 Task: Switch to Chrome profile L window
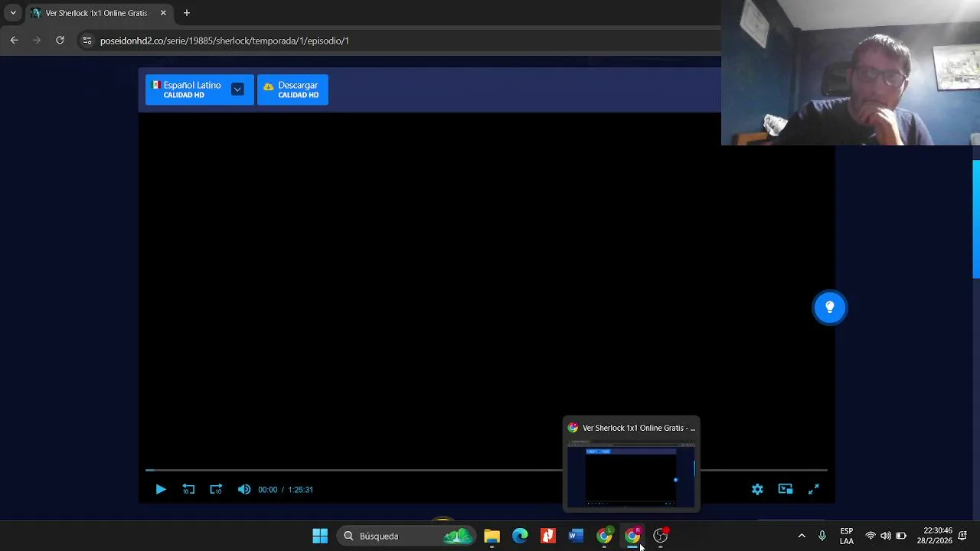tap(604, 536)
